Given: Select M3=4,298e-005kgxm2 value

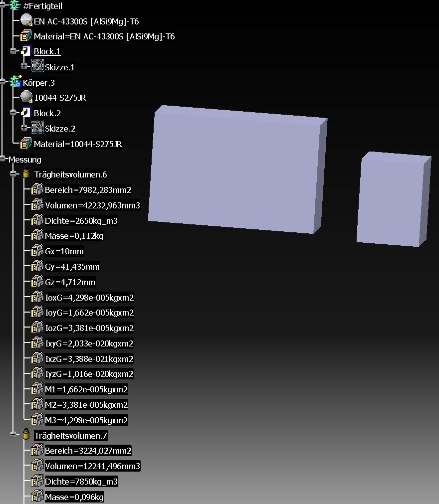Looking at the screenshot, I should coord(86,420).
